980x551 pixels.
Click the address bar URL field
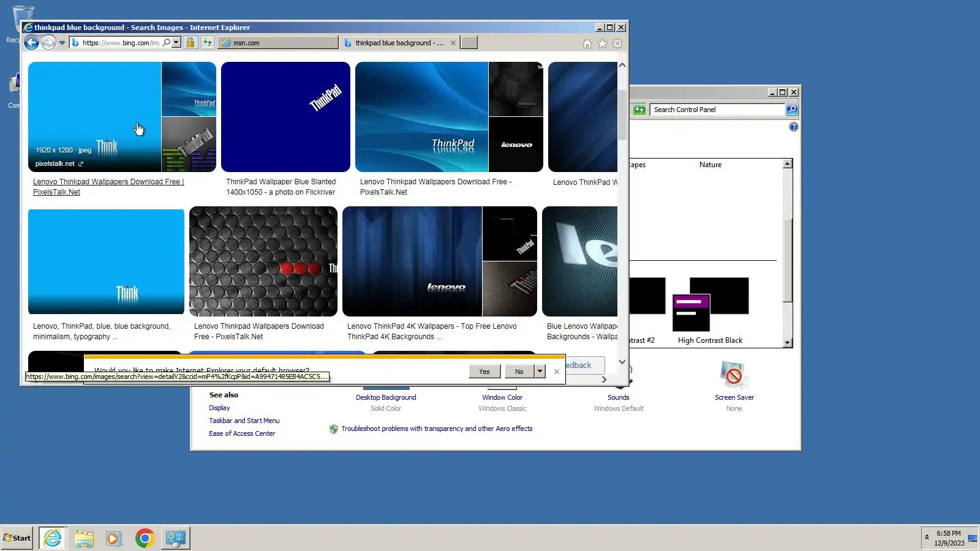click(121, 43)
